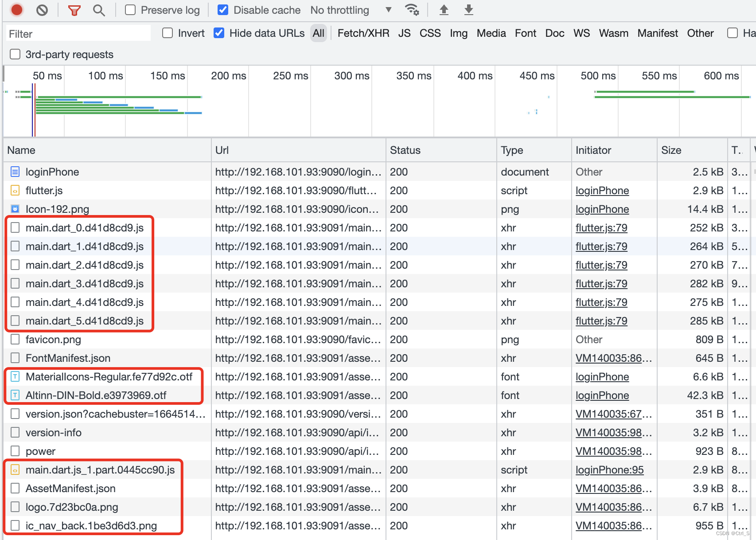Filter by Fetch/XHR requests
Image resolution: width=756 pixels, height=540 pixels.
(x=363, y=33)
